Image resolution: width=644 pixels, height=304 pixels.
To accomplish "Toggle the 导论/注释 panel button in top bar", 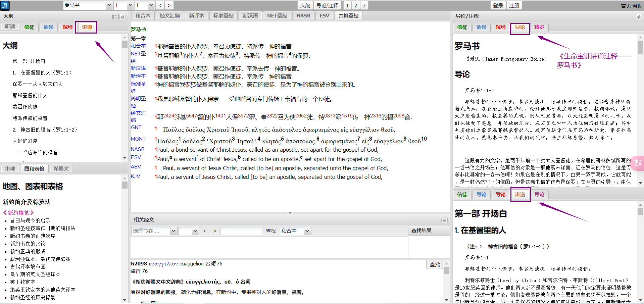I will click(327, 5).
